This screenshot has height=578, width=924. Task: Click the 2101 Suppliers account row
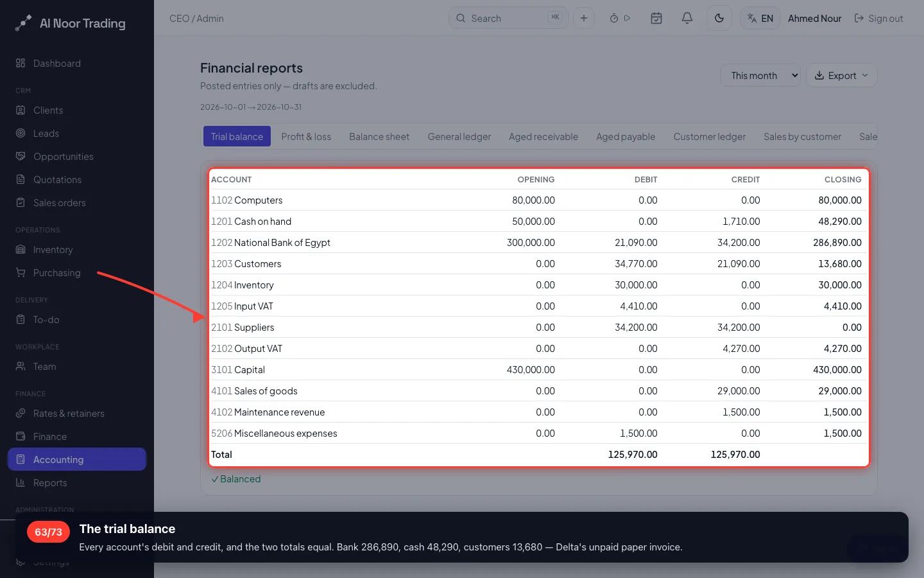pos(539,327)
